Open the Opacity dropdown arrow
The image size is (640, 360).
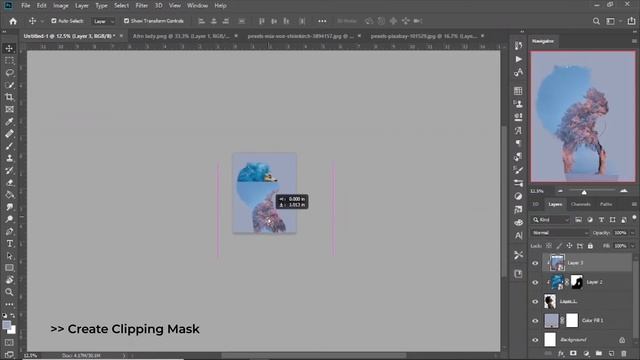632,233
